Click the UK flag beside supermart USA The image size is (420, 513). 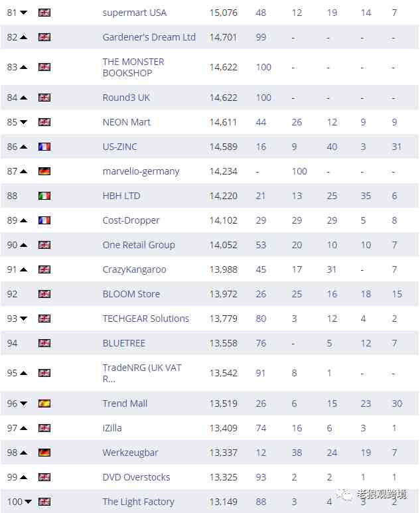pyautogui.click(x=44, y=13)
